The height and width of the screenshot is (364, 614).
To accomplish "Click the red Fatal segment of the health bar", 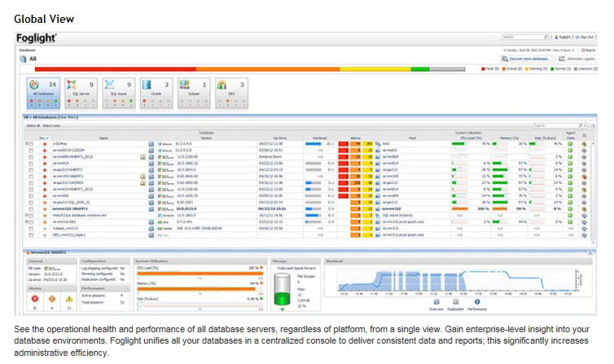I will click(116, 69).
